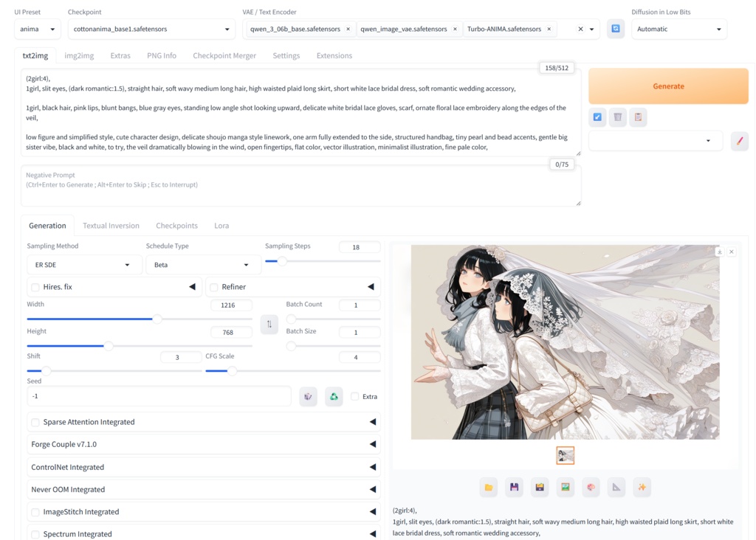
Task: Refresh the VAE / Text Encoder list
Action: click(616, 29)
